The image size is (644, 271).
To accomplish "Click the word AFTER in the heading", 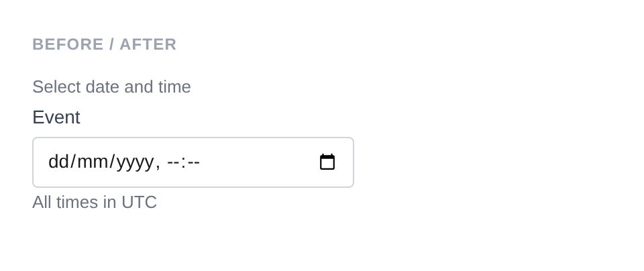I will [148, 44].
